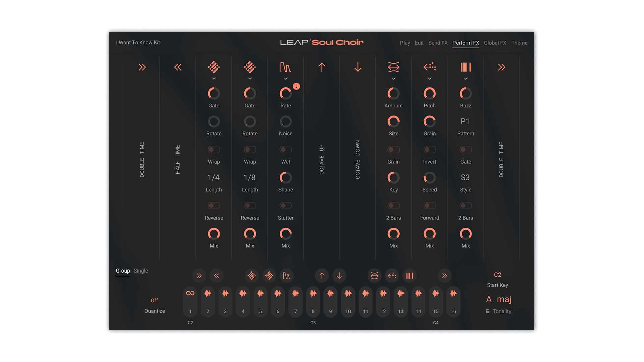The width and height of the screenshot is (644, 362).
Task: Select the Octave Up effect icon
Action: (322, 67)
